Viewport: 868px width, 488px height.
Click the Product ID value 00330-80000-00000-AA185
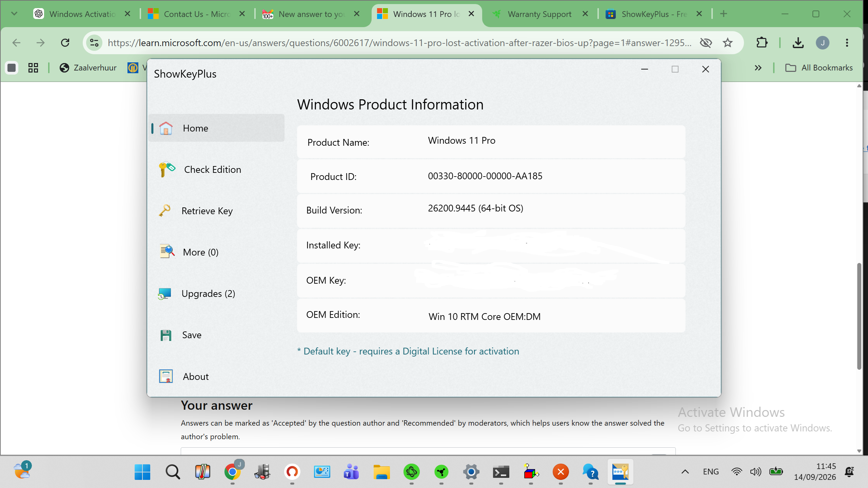(485, 176)
